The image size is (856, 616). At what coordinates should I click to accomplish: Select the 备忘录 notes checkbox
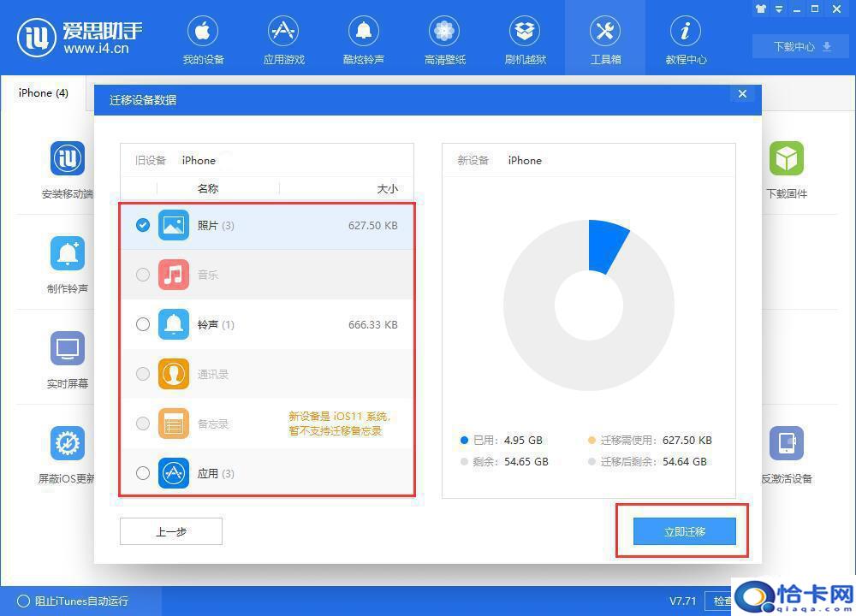click(x=142, y=423)
